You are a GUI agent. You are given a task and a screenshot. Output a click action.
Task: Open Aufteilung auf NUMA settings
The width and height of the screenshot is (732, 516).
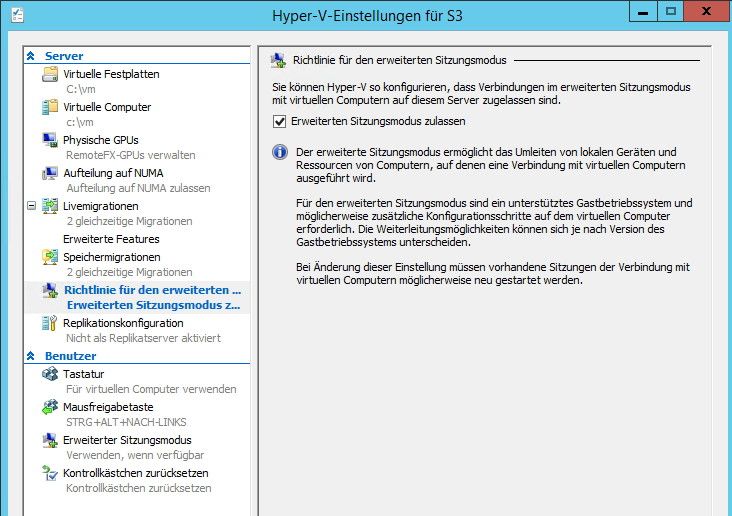tap(113, 173)
